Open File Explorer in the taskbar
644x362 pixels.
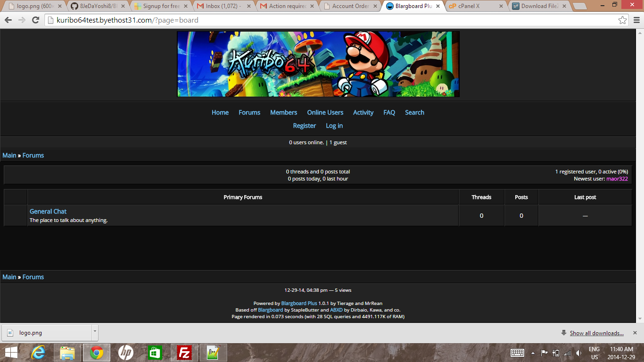coord(67,353)
